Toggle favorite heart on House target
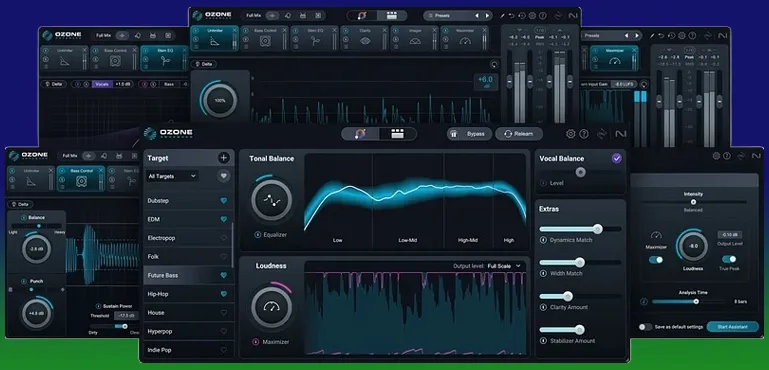Image resolution: width=769 pixels, height=370 pixels. [x=224, y=313]
